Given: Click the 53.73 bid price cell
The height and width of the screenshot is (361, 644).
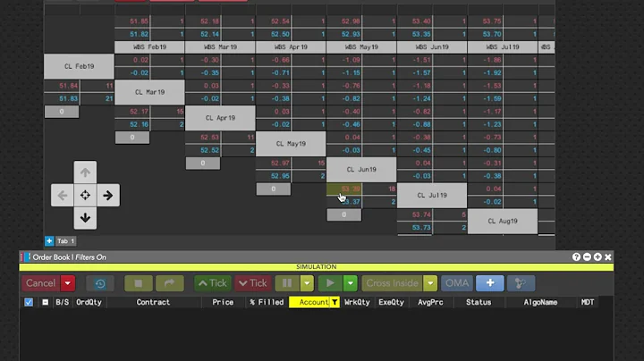Looking at the screenshot, I should [x=415, y=228].
